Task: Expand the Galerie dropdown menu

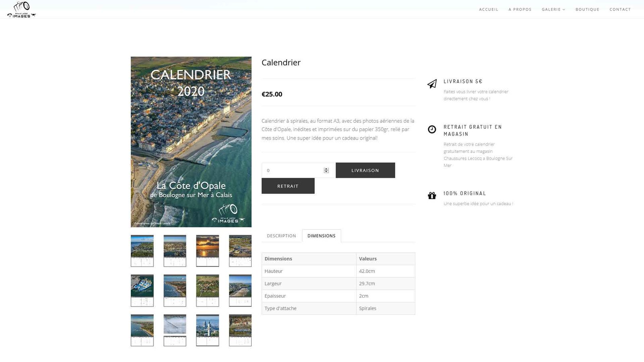Action: (x=553, y=9)
